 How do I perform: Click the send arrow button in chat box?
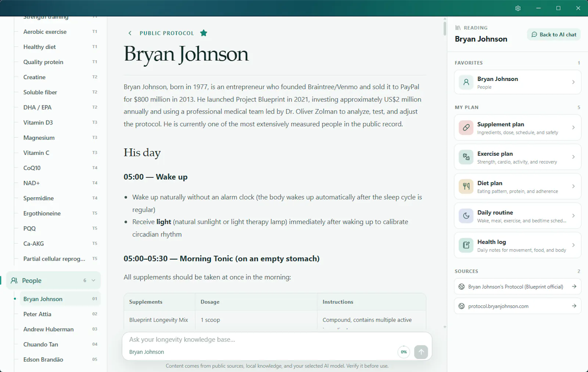pyautogui.click(x=421, y=352)
